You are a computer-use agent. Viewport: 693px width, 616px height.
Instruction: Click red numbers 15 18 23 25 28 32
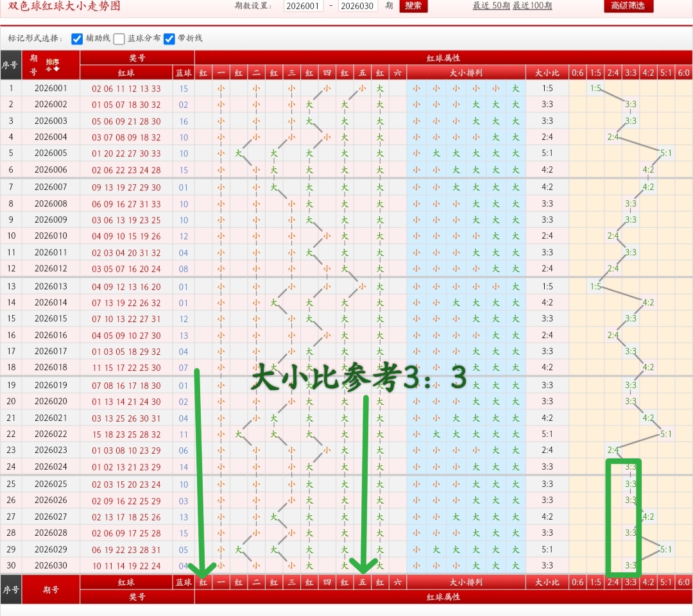pos(126,434)
